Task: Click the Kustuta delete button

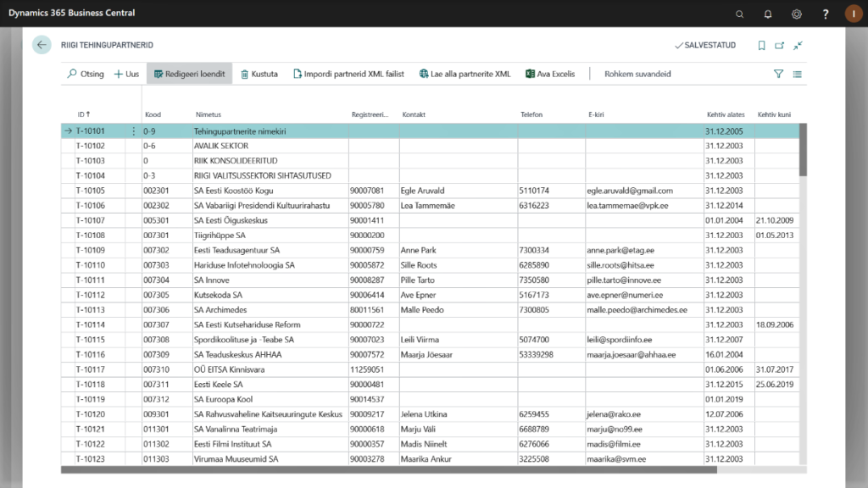Action: (x=259, y=74)
